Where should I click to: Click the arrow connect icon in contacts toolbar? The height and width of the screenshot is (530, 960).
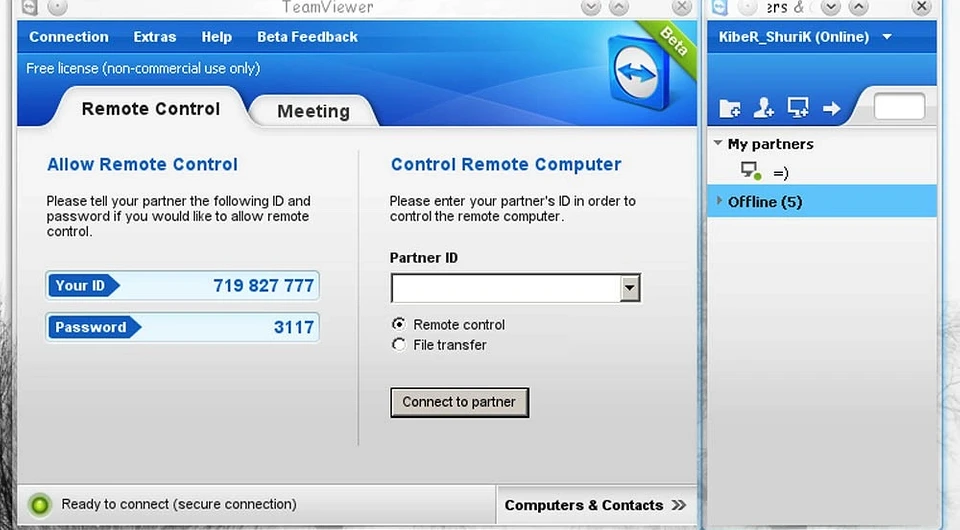pyautogui.click(x=831, y=108)
